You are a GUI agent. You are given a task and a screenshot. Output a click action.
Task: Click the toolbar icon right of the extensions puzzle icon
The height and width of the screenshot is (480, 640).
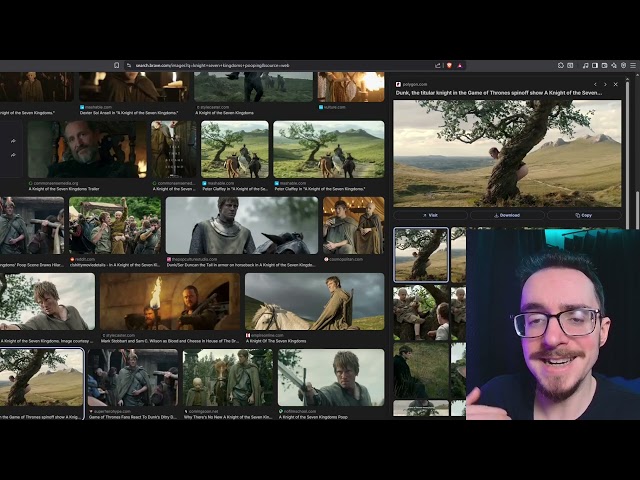pos(570,65)
